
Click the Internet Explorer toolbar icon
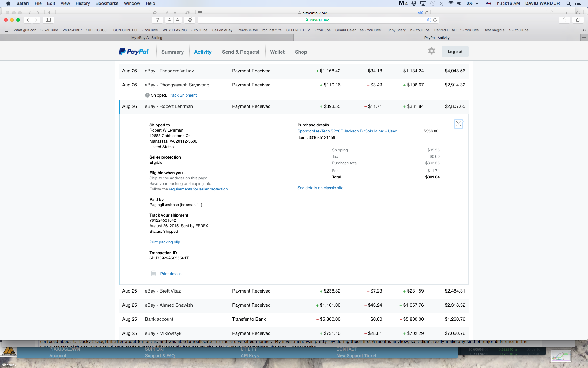tap(190, 20)
